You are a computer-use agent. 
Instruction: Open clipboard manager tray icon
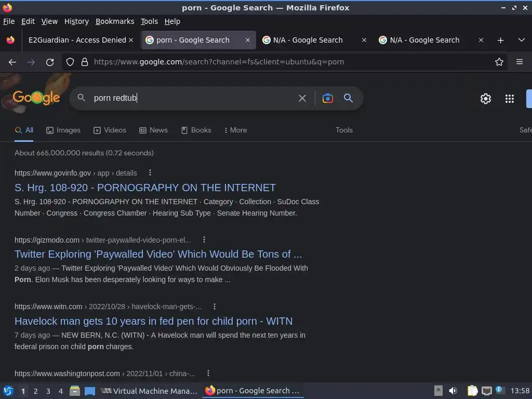click(x=472, y=391)
